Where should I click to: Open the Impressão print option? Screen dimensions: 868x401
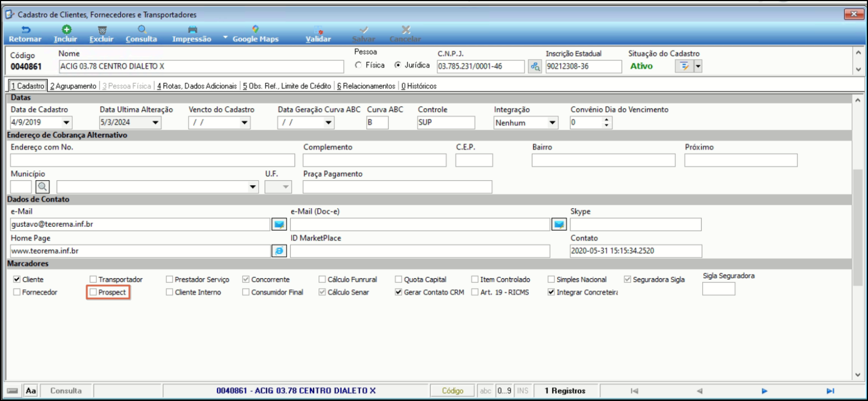pos(192,34)
